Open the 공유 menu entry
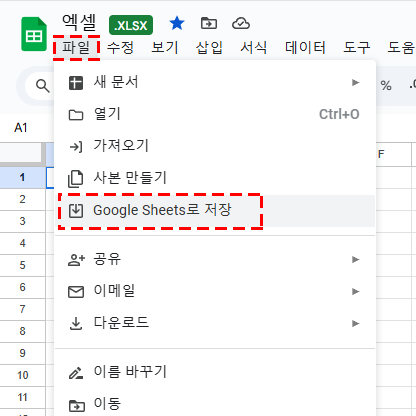This screenshot has width=416, height=416. [x=215, y=259]
